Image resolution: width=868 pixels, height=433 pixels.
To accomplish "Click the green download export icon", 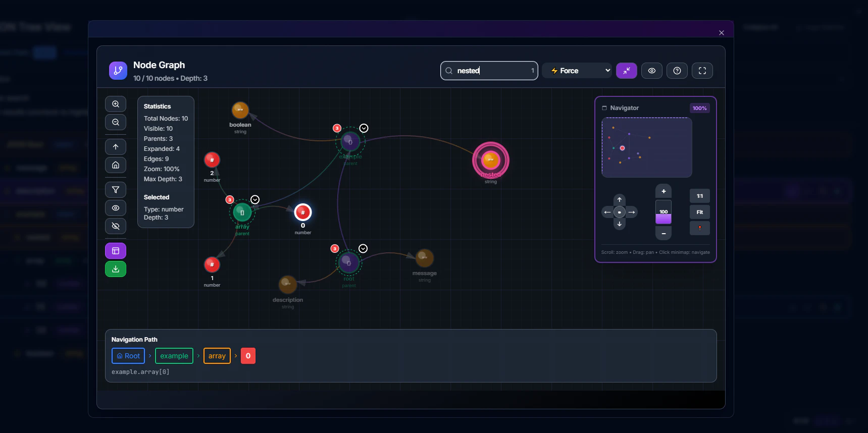I will point(116,269).
